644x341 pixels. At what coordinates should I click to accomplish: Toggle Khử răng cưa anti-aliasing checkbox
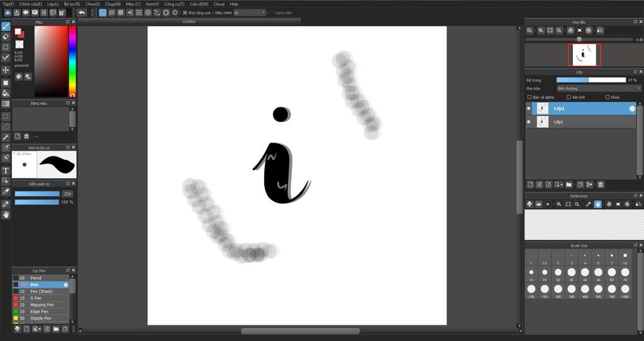coord(185,13)
